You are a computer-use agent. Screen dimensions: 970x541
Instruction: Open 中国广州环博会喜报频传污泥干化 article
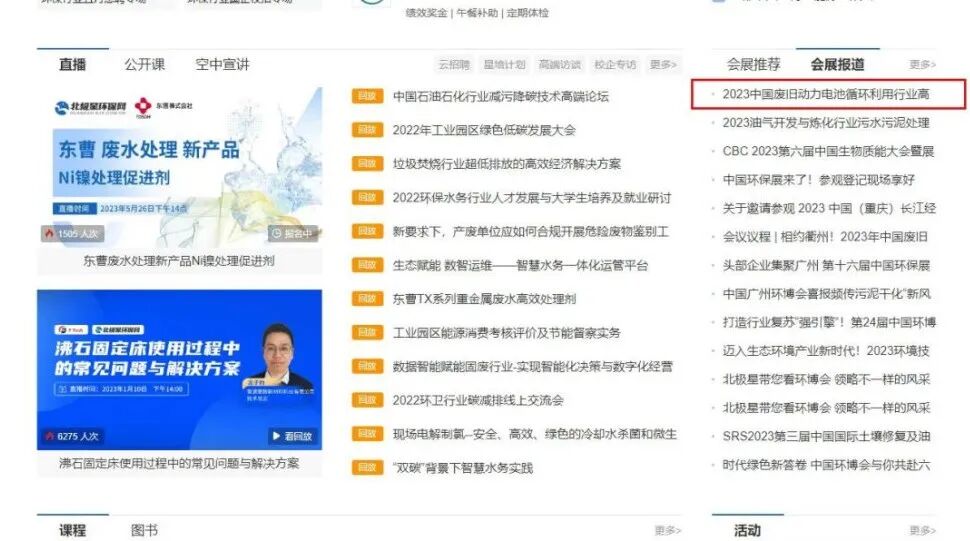coord(826,294)
